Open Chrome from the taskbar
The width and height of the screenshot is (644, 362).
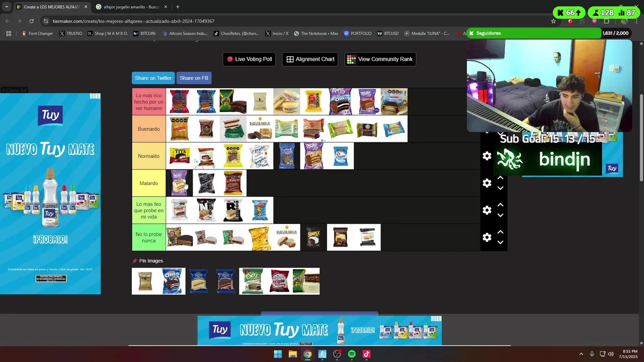pyautogui.click(x=307, y=354)
